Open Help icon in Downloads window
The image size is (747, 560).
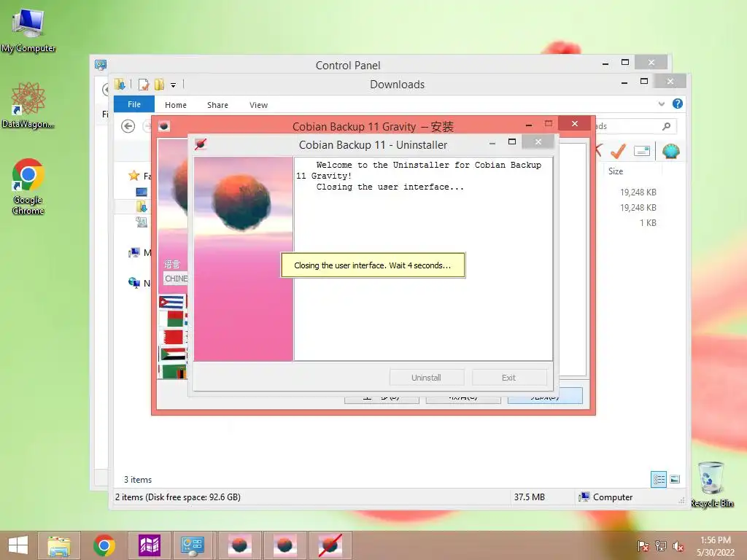tap(678, 104)
